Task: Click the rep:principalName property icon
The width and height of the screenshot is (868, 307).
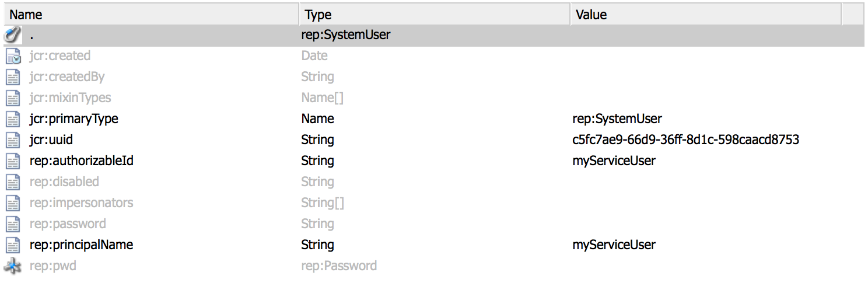Action: point(12,245)
